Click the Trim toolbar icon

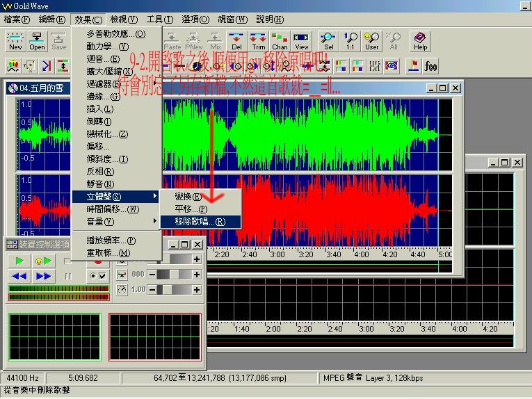[259, 41]
